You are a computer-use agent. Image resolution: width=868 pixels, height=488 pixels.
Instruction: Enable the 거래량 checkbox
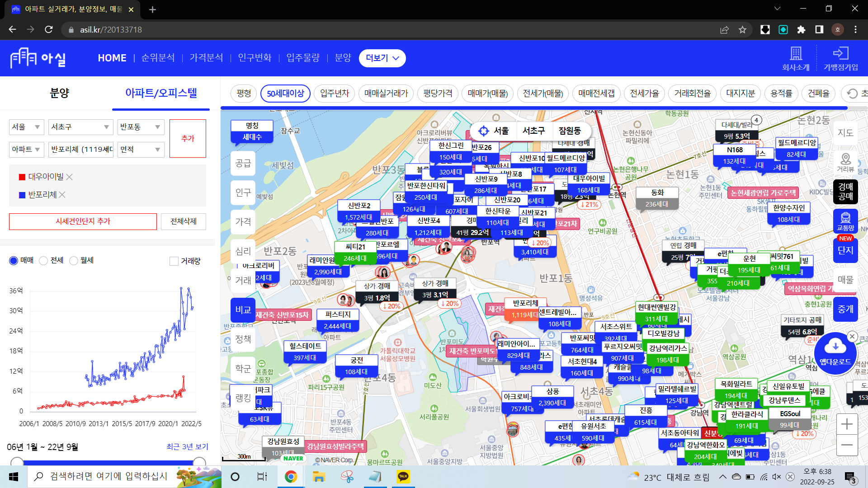coord(174,261)
